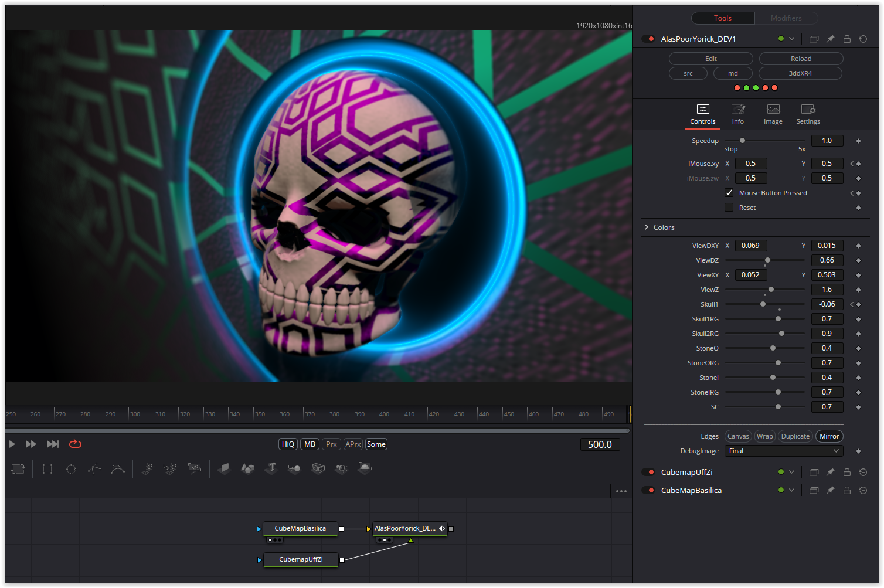This screenshot has width=884, height=588.
Task: Click the ViewDZ keyframe diamond
Action: 858,260
